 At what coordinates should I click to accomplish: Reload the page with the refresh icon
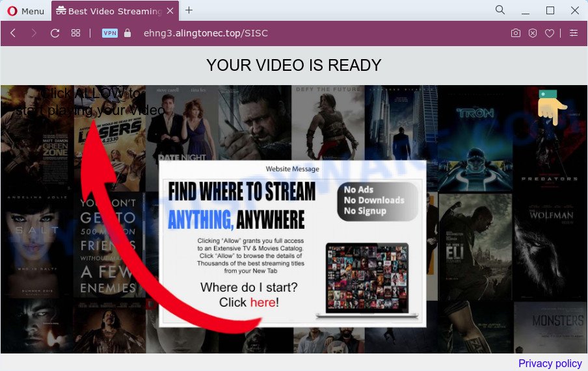pos(55,33)
